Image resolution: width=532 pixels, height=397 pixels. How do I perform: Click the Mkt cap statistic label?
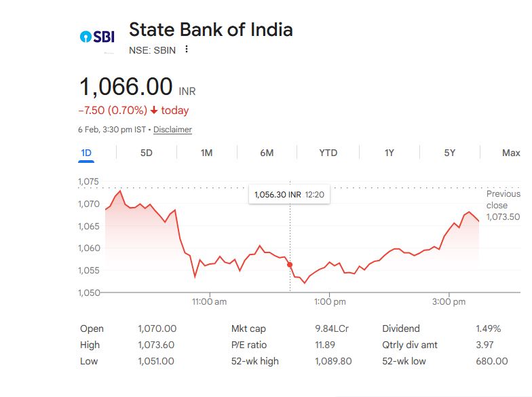(247, 328)
